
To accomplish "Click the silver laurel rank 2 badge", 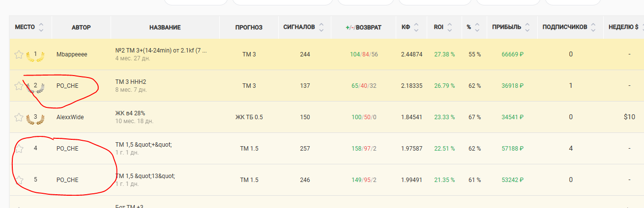I will (x=35, y=86).
